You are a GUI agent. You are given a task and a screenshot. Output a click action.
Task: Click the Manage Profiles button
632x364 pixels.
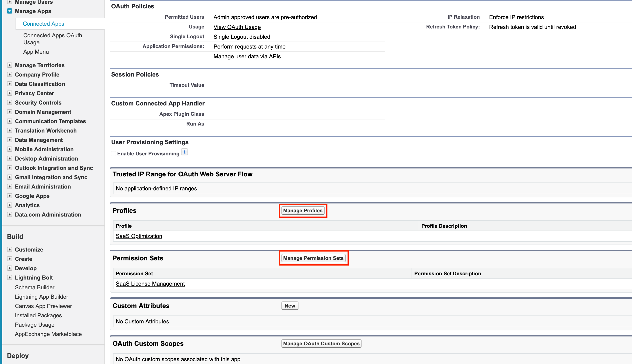point(303,210)
